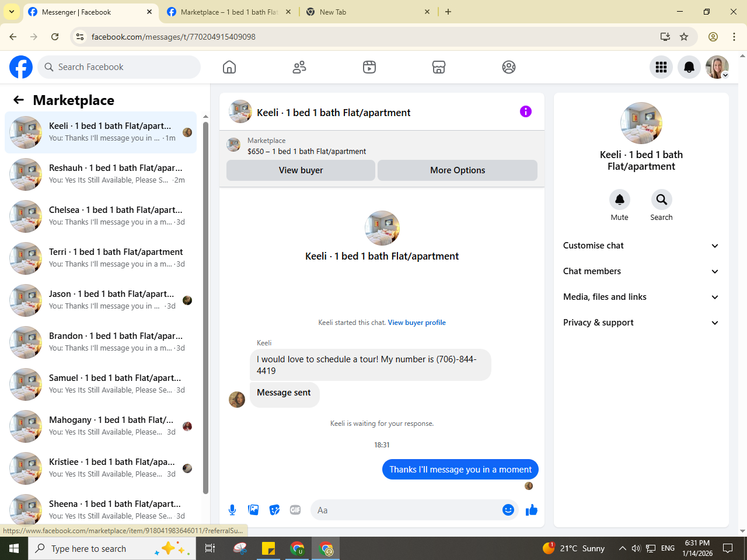Open the tab search dropdown arrow

click(12, 12)
